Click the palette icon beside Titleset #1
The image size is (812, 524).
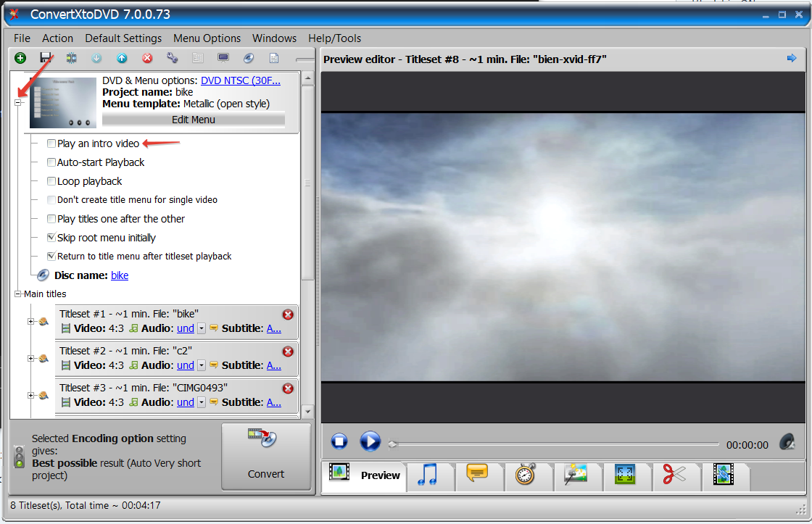[x=43, y=322]
